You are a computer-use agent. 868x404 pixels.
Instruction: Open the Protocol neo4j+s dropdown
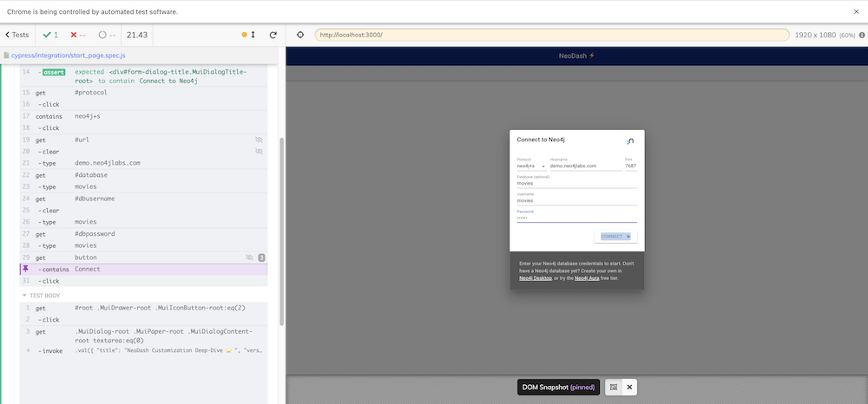pos(531,166)
